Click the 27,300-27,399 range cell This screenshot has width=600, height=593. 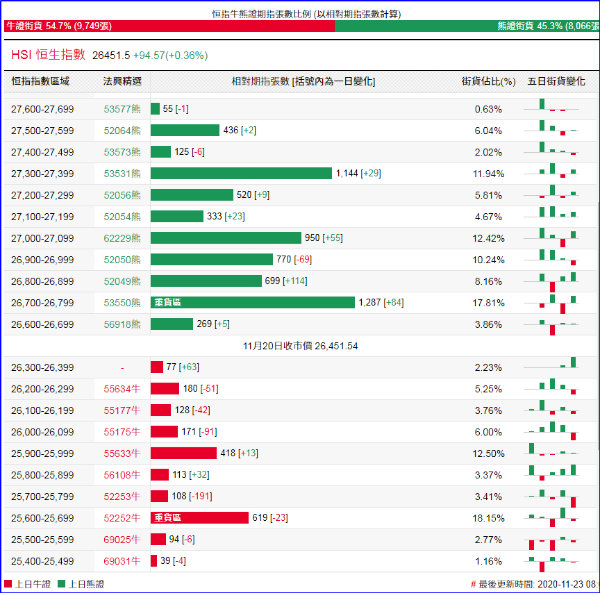point(42,174)
